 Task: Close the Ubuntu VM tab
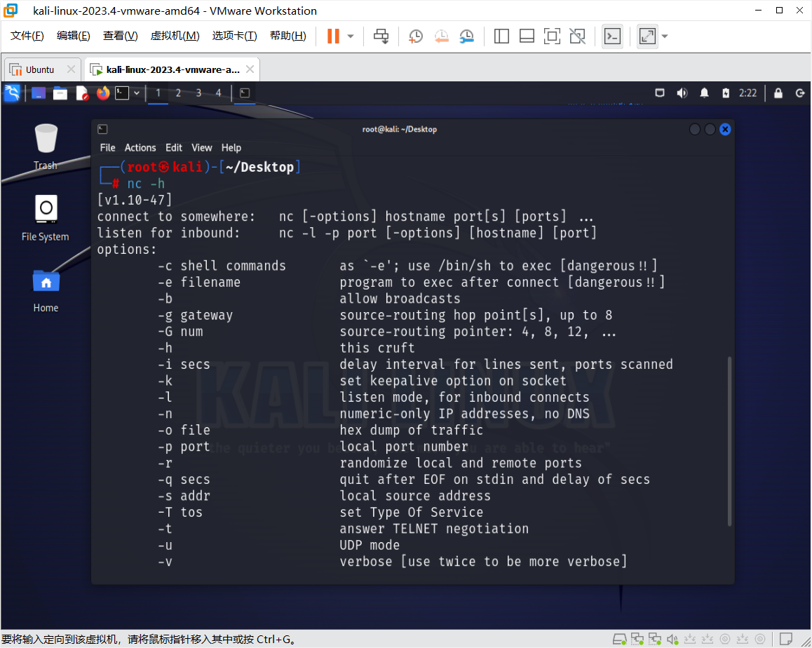(x=71, y=69)
